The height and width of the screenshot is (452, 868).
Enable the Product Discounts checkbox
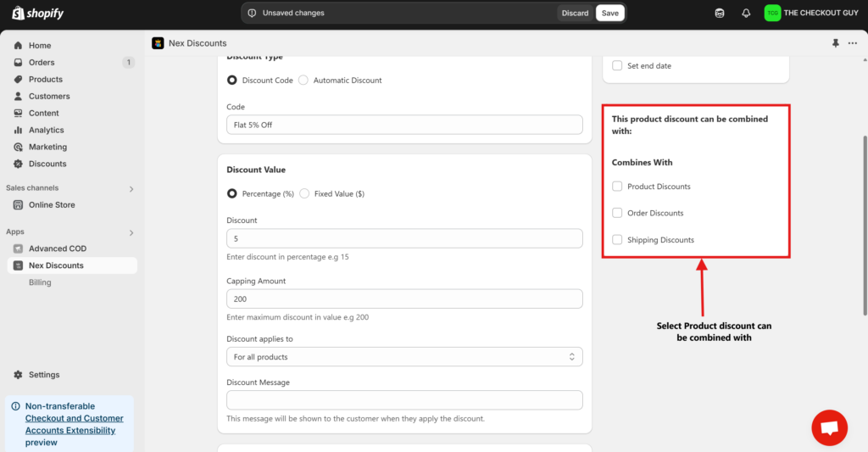[618, 187]
